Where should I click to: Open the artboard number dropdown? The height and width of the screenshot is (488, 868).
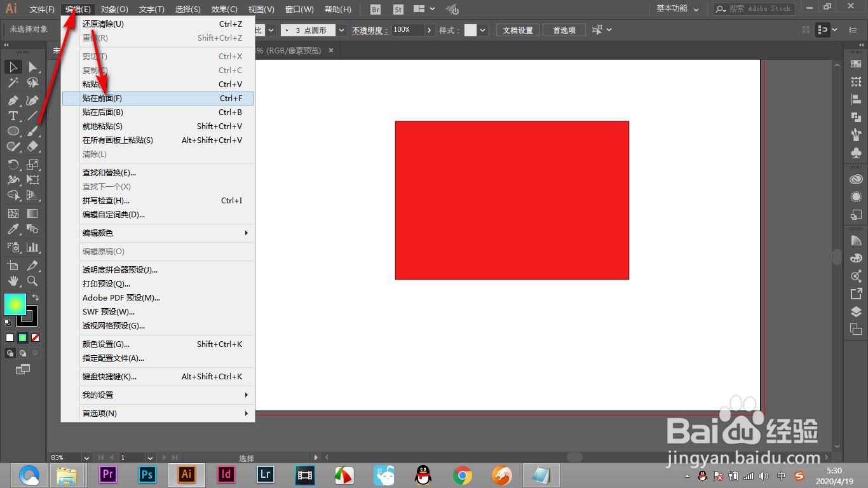tap(150, 457)
